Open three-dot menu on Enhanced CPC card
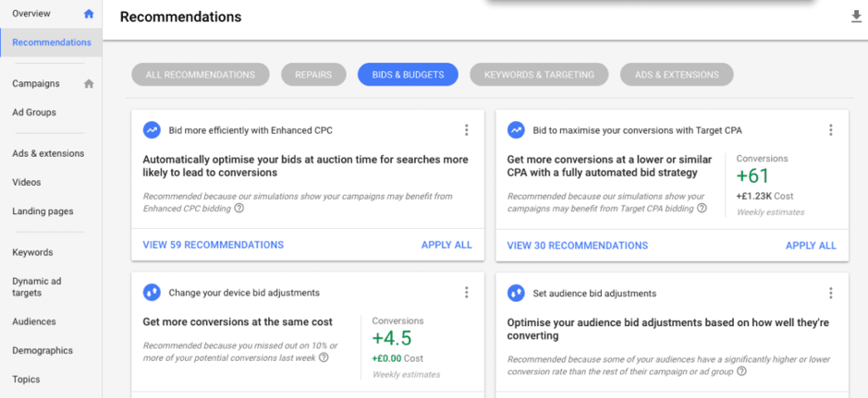868x398 pixels. click(466, 130)
